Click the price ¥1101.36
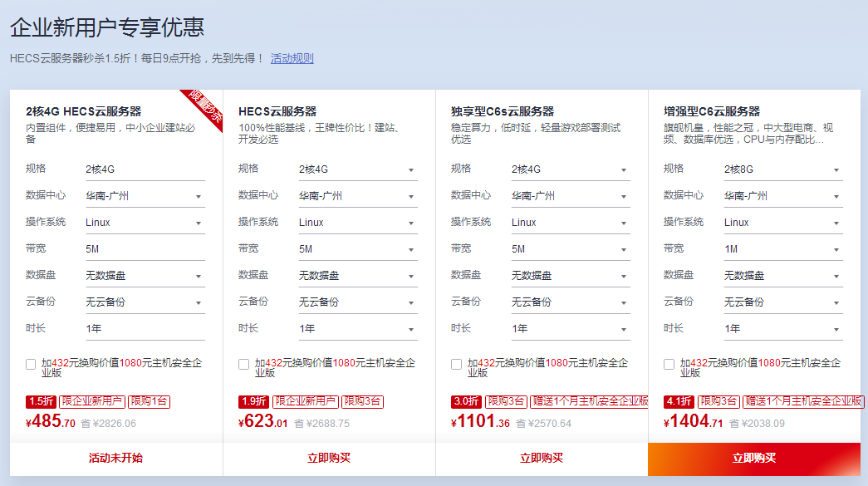Image resolution: width=868 pixels, height=486 pixels. click(480, 422)
